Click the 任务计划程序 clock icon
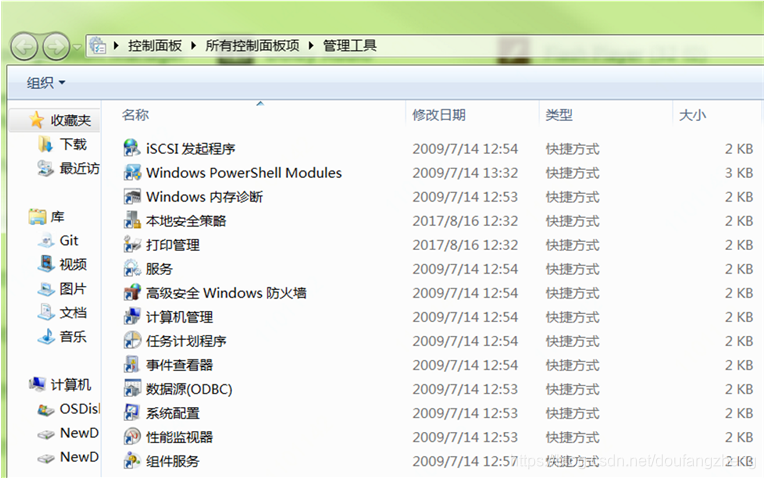Screen dimensions: 765x479 pyautogui.click(x=132, y=340)
